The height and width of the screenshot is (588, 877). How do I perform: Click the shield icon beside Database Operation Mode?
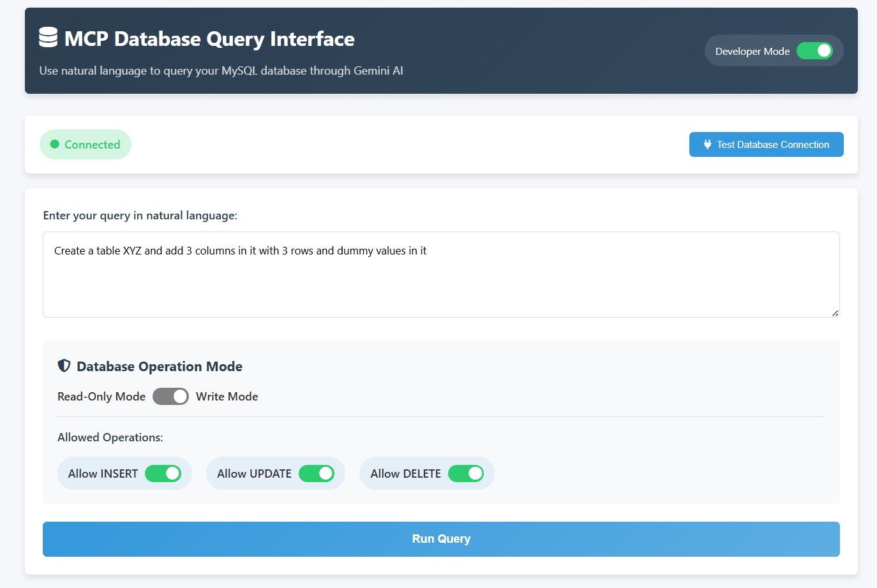pyautogui.click(x=63, y=365)
